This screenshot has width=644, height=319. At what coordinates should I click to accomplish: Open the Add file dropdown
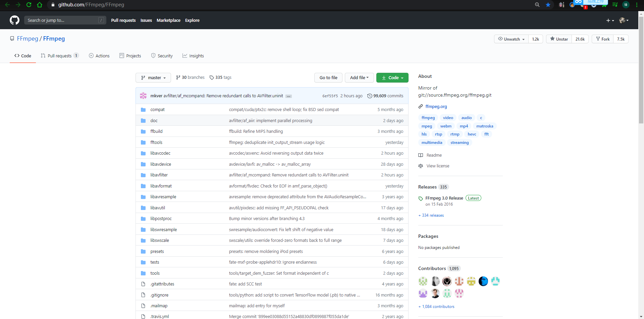(359, 78)
